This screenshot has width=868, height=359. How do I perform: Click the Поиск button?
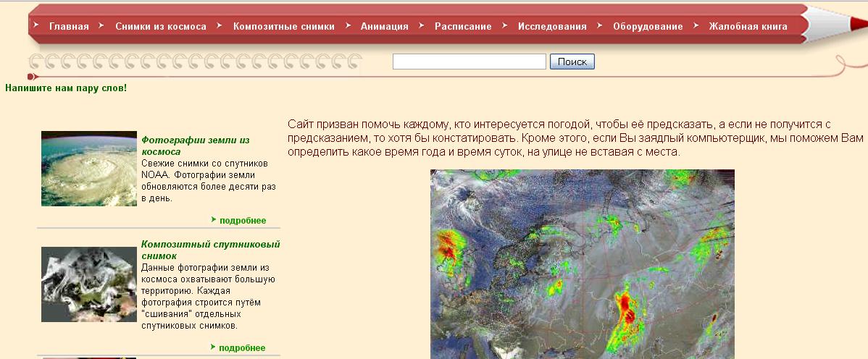(572, 62)
